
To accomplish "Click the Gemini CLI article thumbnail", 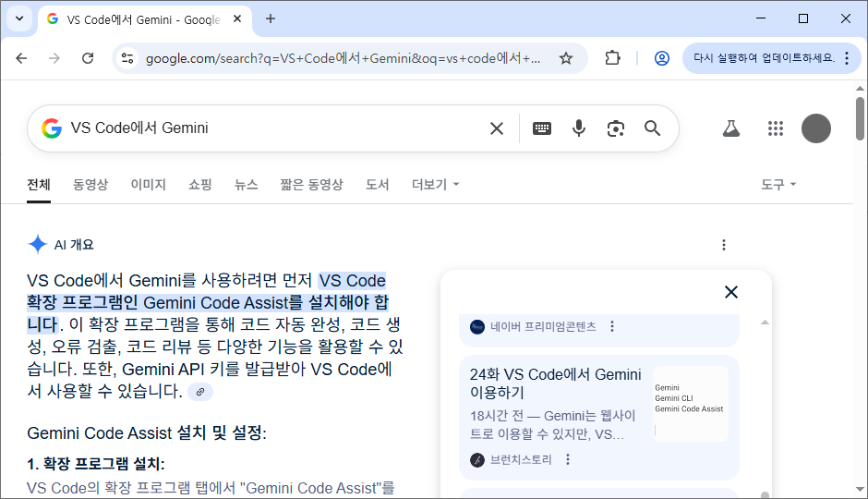I will [x=691, y=403].
